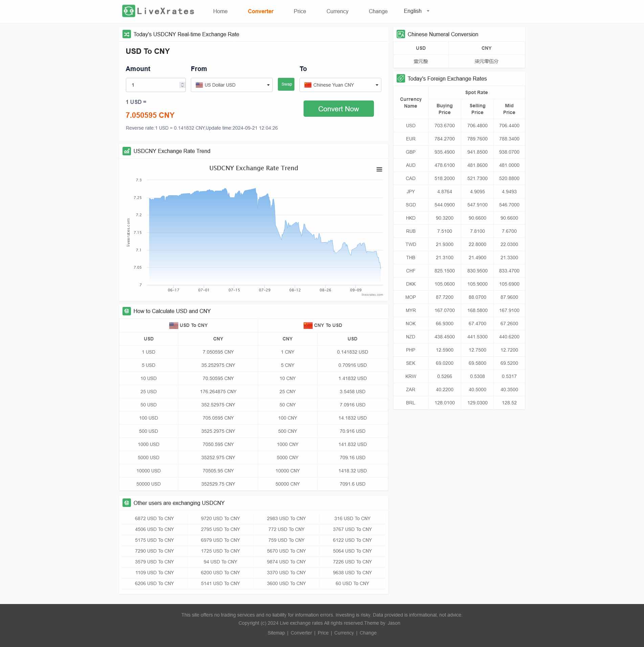Viewport: 644px width, 647px height.
Task: Click the HKD currency name cell
Action: coord(410,218)
